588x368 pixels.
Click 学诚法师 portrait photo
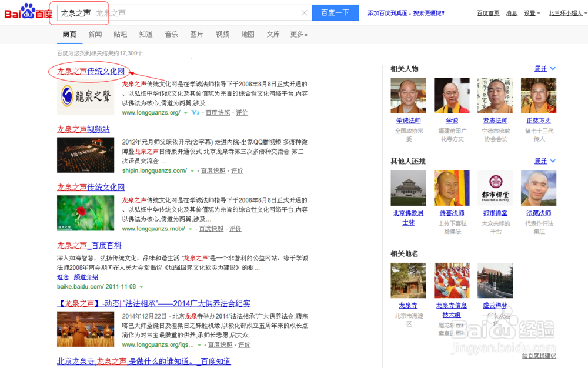tap(409, 96)
